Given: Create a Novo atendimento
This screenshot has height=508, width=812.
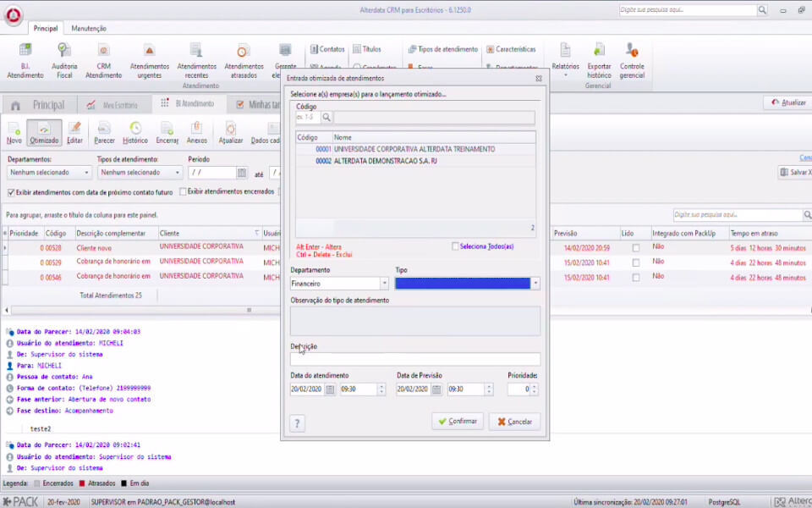Looking at the screenshot, I should (x=14, y=133).
